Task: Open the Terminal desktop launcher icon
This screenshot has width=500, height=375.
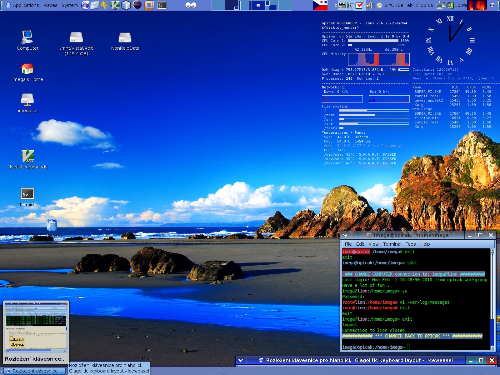Action: click(x=27, y=194)
